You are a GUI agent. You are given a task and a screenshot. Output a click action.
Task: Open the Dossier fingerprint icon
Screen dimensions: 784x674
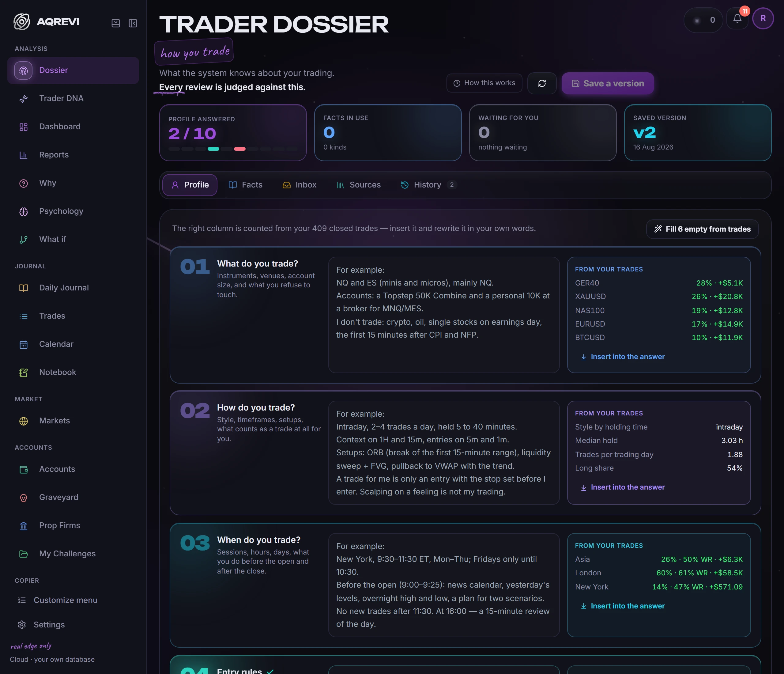[24, 70]
